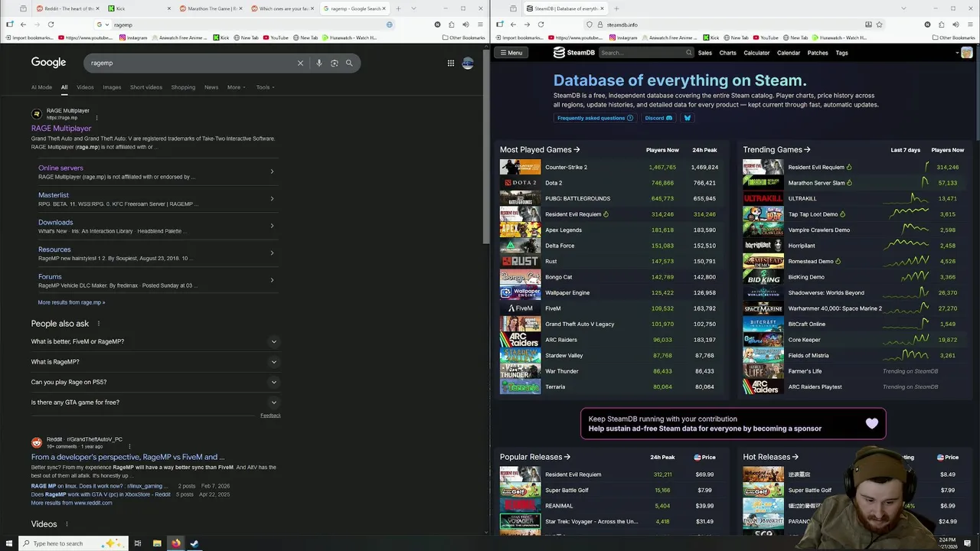Viewport: 980px width, 551px height.
Task: Open the SteamDB user avatar menu
Action: coord(967,53)
